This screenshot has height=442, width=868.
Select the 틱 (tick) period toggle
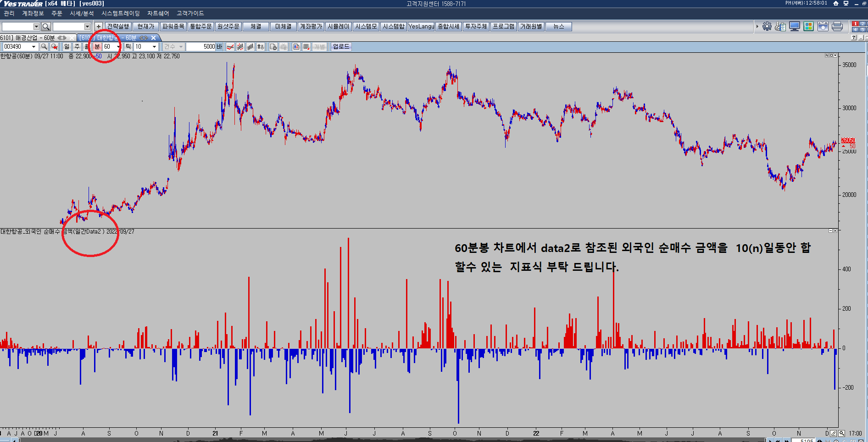pos(128,47)
